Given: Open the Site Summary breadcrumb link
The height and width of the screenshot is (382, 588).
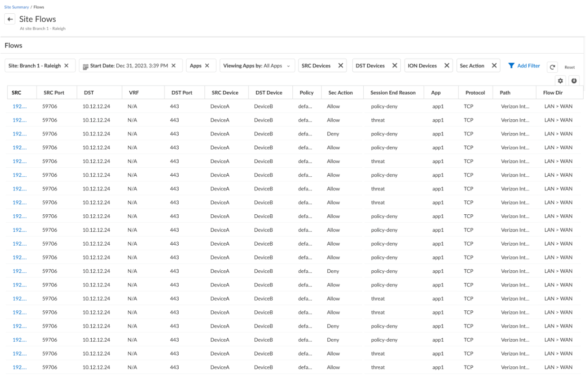Looking at the screenshot, I should pyautogui.click(x=17, y=7).
